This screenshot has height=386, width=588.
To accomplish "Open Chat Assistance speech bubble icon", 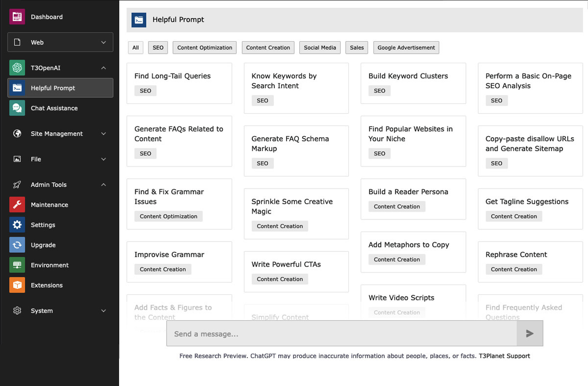I will tap(17, 108).
